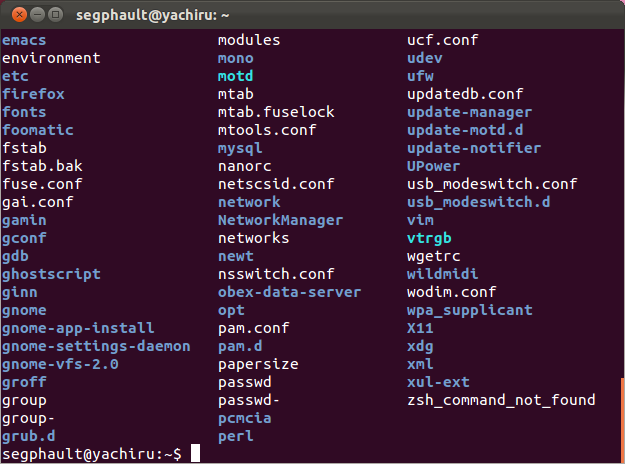This screenshot has height=464, width=625.
Task: Click the mtab.fuselock file entry
Action: pyautogui.click(x=276, y=112)
